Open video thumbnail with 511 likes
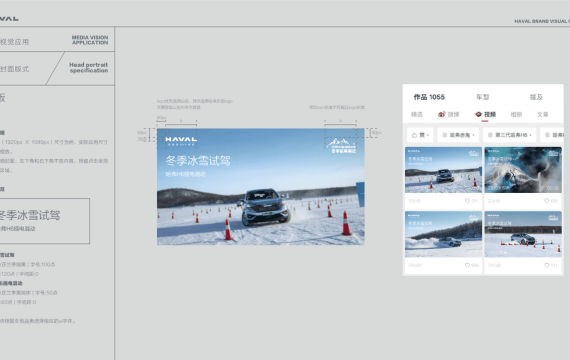This screenshot has width=570, height=360. [x=523, y=234]
